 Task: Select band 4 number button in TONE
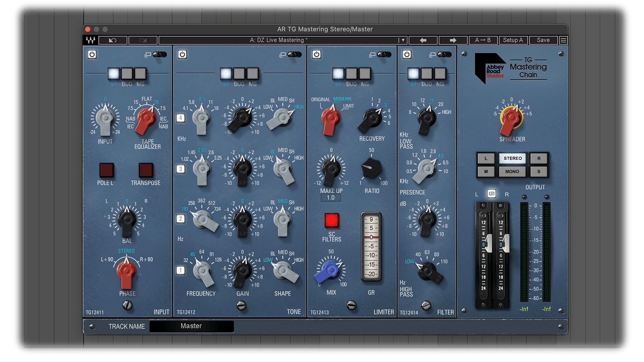(181, 118)
